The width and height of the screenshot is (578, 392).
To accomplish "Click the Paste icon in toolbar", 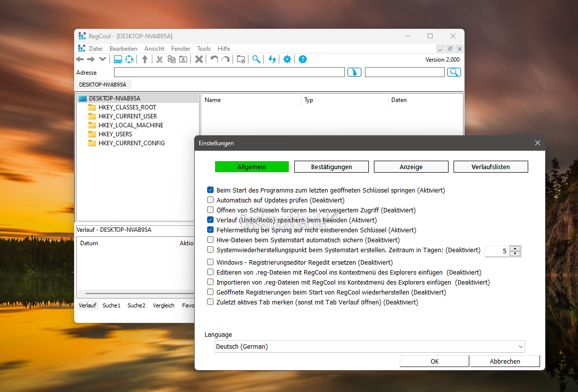I will [183, 59].
